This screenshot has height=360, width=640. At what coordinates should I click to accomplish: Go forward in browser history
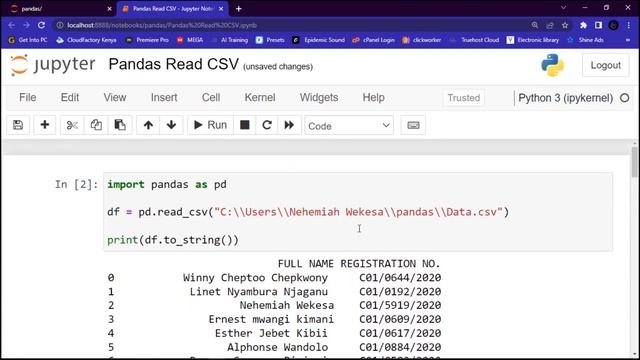coord(27,25)
